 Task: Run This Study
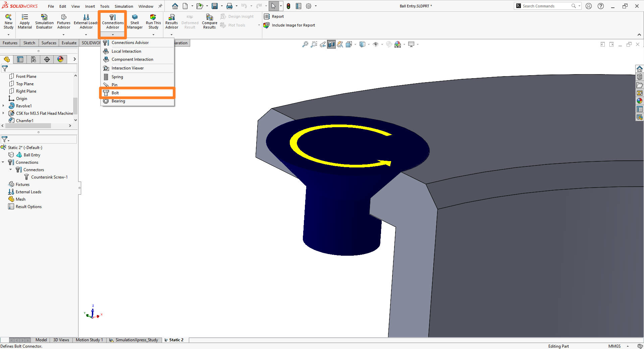(x=153, y=22)
